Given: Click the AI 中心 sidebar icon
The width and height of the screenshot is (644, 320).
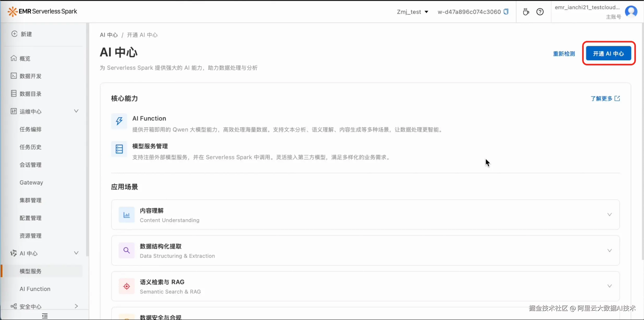Looking at the screenshot, I should click(14, 253).
